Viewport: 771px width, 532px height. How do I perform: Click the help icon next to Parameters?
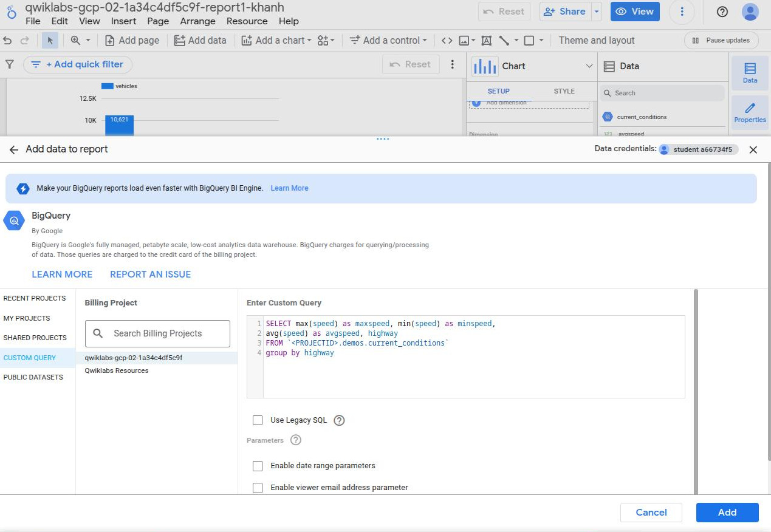point(296,440)
